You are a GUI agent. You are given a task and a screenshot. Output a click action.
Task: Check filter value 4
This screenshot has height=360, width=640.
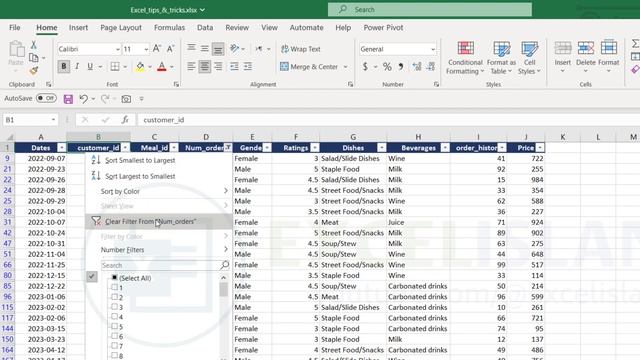tap(115, 317)
